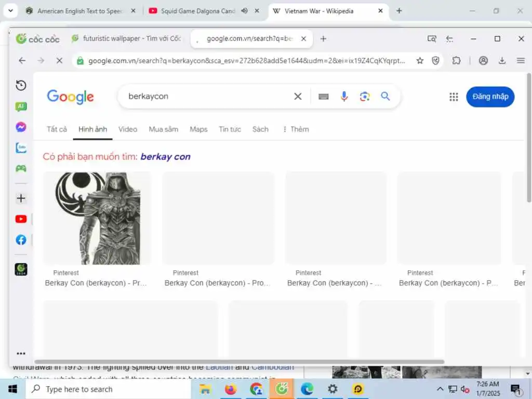The image size is (532, 399).
Task: Open second Berkay Con Pinterest result title
Action: 218,283
